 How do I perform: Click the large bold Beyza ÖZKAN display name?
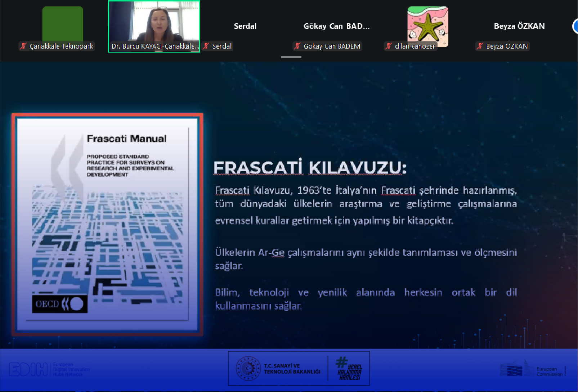(x=519, y=26)
